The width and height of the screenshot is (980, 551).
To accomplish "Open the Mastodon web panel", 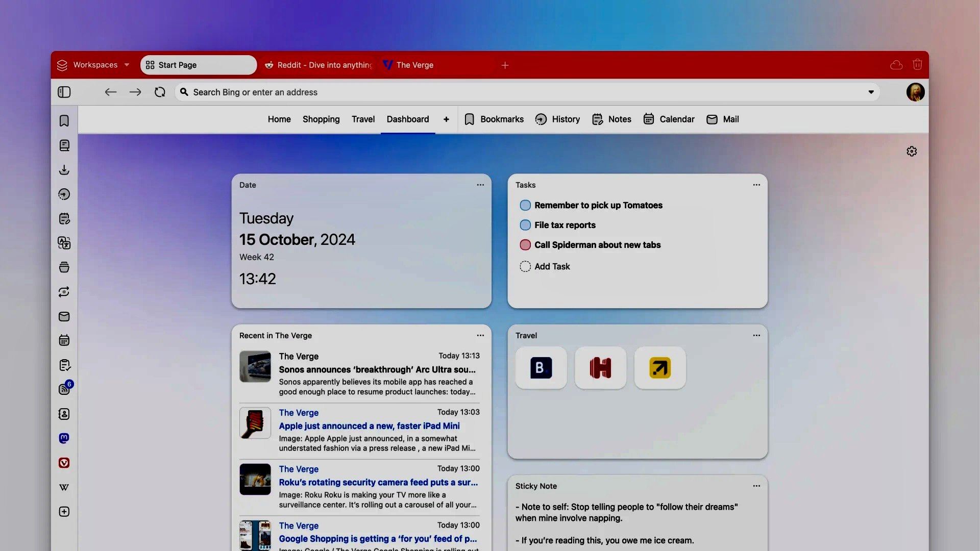I will (64, 438).
